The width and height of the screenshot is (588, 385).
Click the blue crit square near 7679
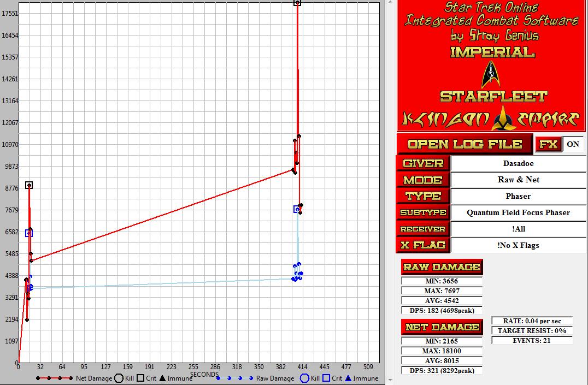coord(297,209)
